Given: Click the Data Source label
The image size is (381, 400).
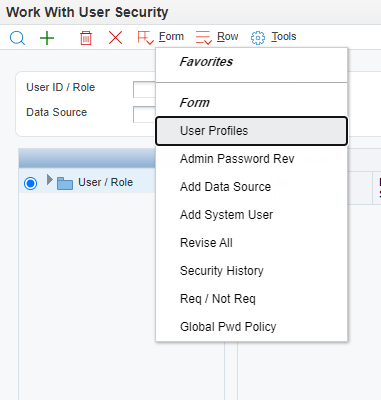Looking at the screenshot, I should coord(57,112).
